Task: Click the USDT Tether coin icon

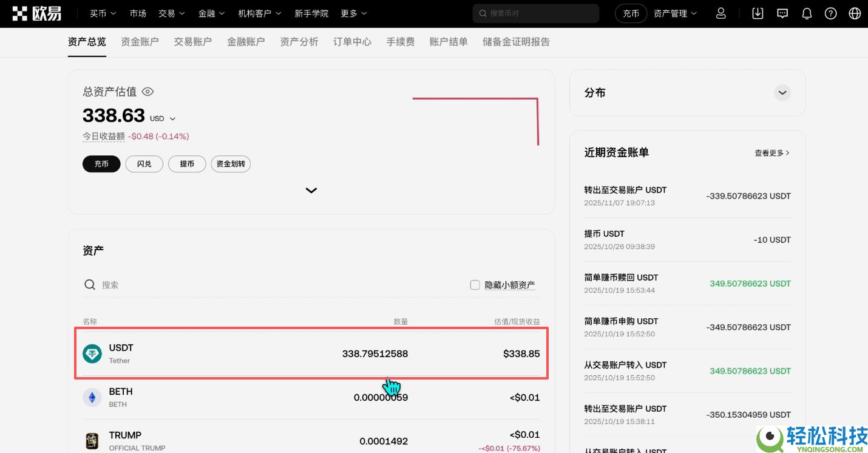Action: (x=92, y=353)
